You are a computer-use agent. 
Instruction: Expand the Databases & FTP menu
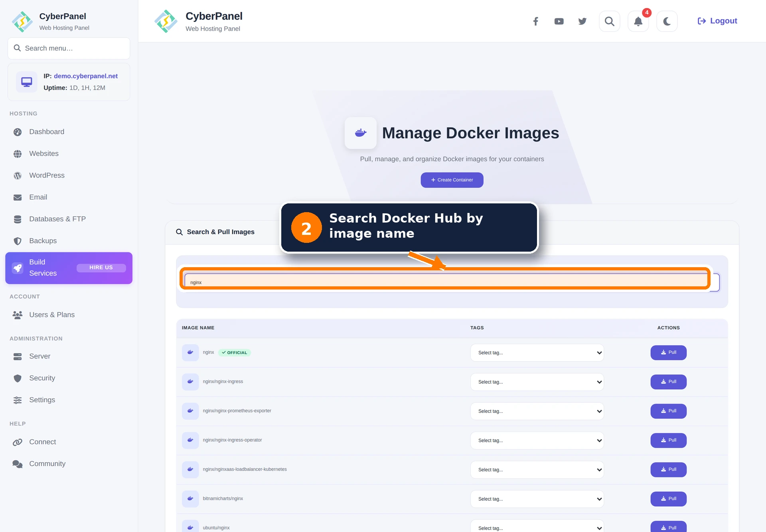69,219
